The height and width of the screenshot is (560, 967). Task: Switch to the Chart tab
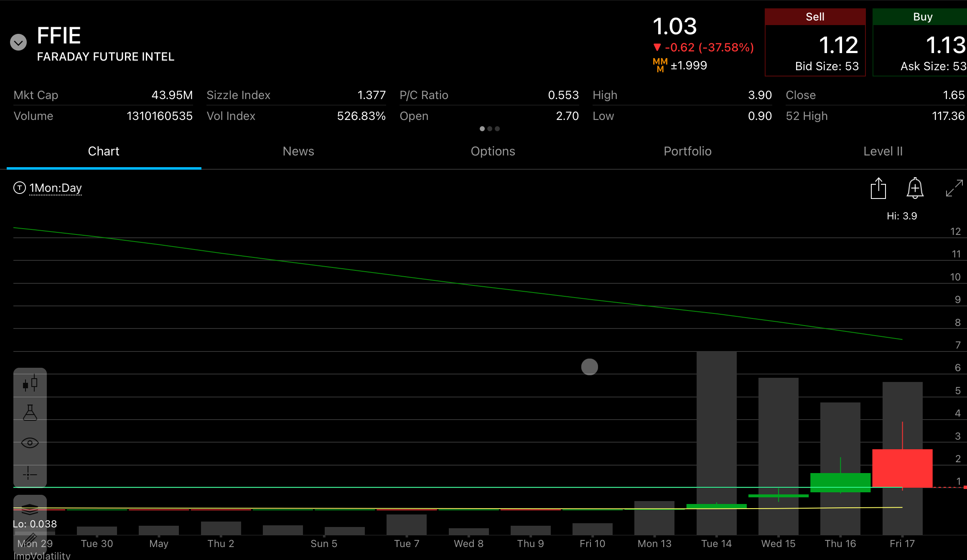(104, 151)
